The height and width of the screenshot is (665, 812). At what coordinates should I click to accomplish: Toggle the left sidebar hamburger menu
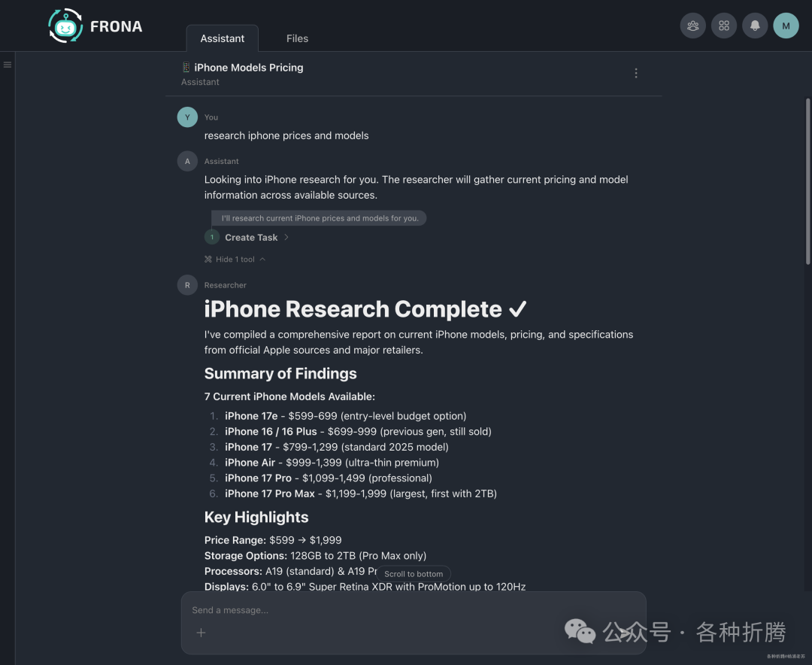click(x=8, y=65)
